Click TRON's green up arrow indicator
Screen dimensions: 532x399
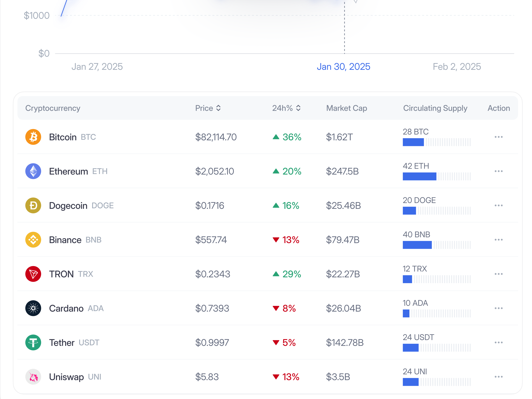click(x=276, y=274)
